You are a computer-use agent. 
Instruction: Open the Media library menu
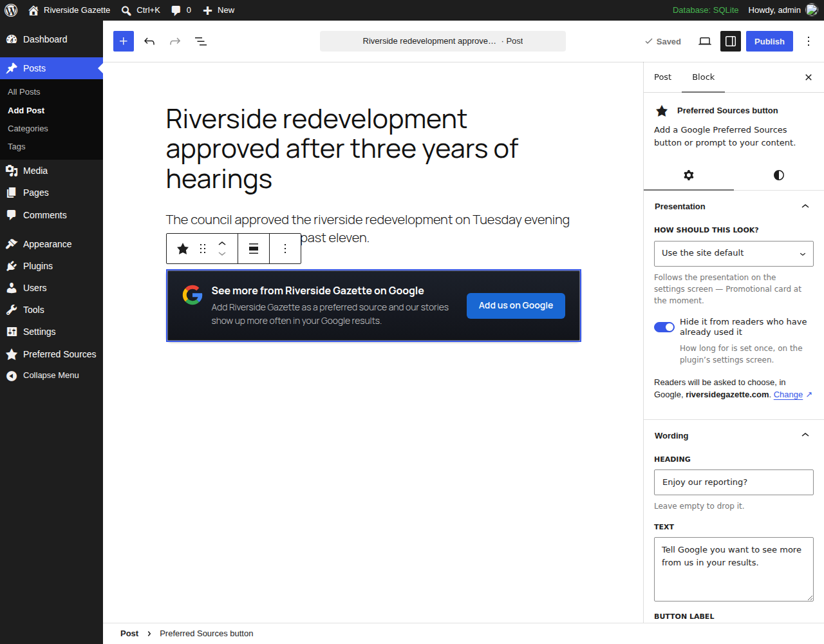(51, 171)
